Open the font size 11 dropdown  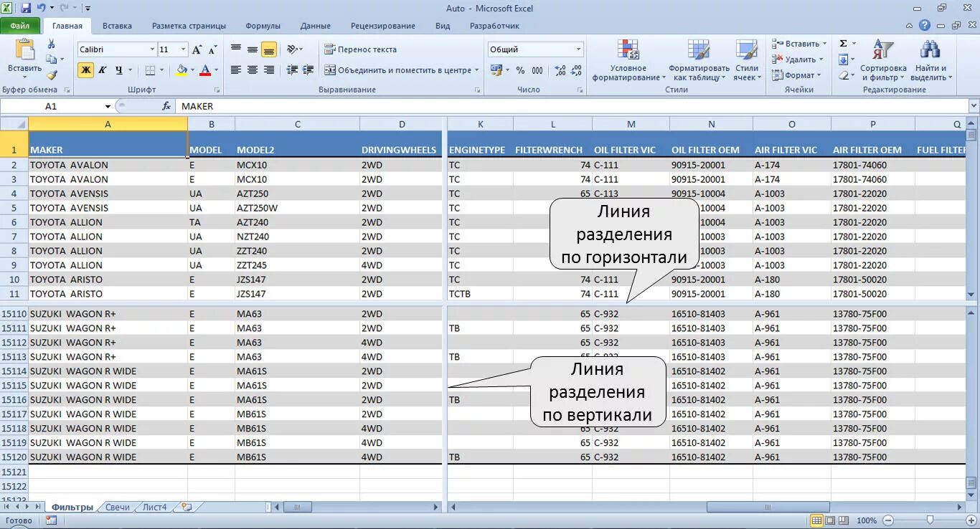pos(183,49)
